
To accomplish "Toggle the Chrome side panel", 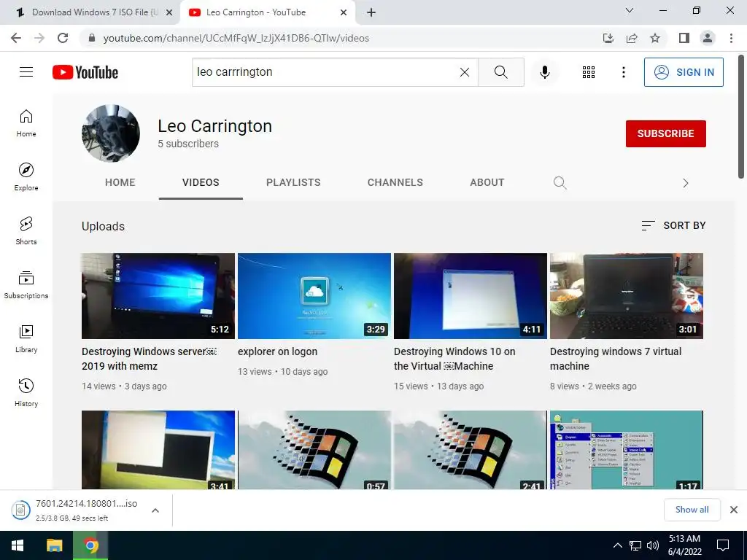I will [x=684, y=38].
